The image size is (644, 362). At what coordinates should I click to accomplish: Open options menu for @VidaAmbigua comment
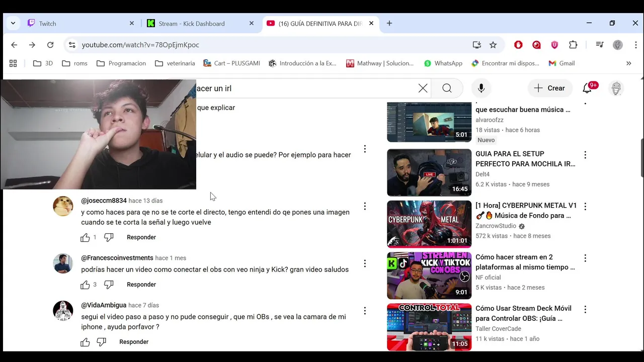[365, 311]
